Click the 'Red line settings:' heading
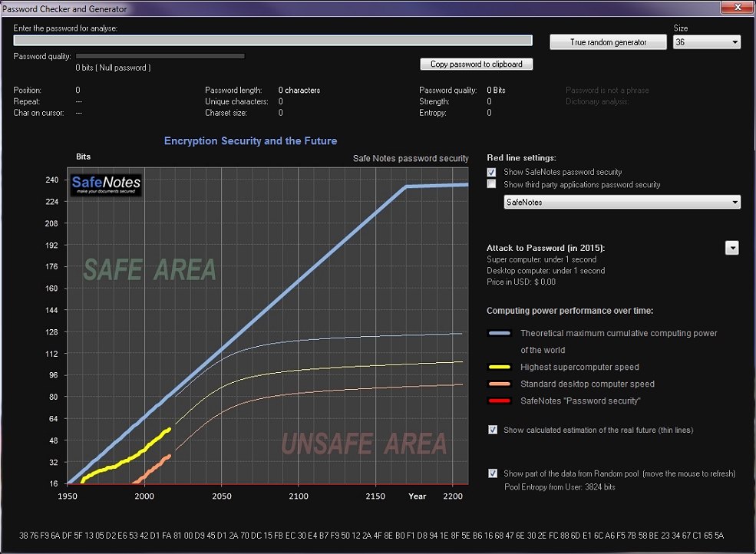756x554 pixels. 521,157
